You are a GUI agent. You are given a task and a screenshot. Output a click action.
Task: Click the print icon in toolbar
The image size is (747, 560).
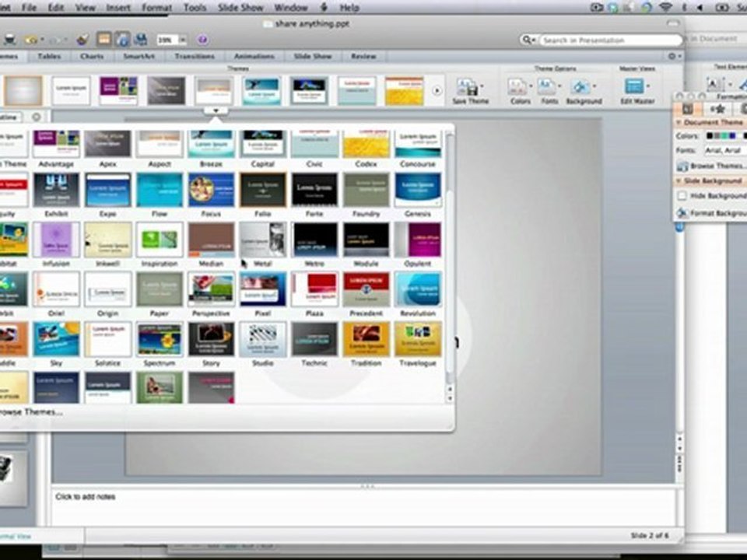[x=10, y=40]
